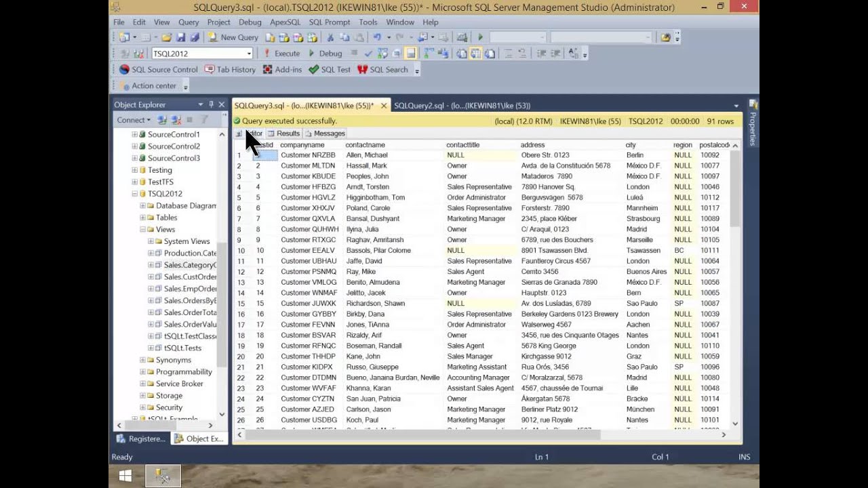
Task: Select cell 'Berkeley Gardens 0123 Brewery'
Action: click(x=570, y=314)
